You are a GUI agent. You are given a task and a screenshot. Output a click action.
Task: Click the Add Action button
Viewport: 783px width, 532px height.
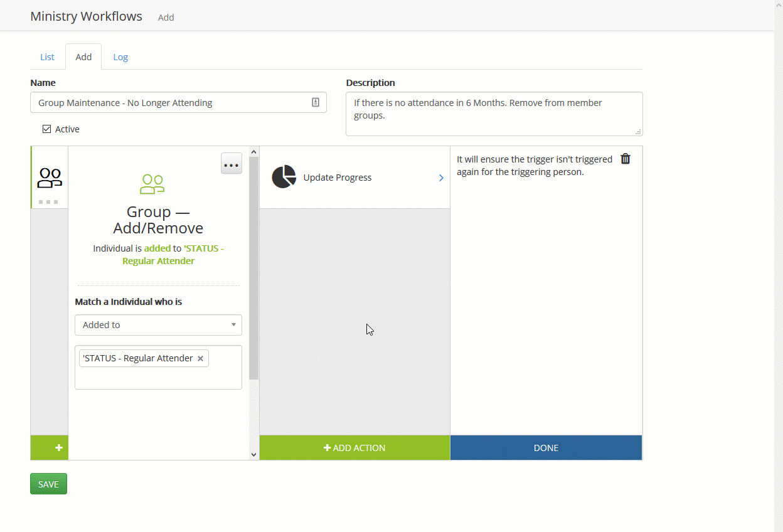point(354,448)
